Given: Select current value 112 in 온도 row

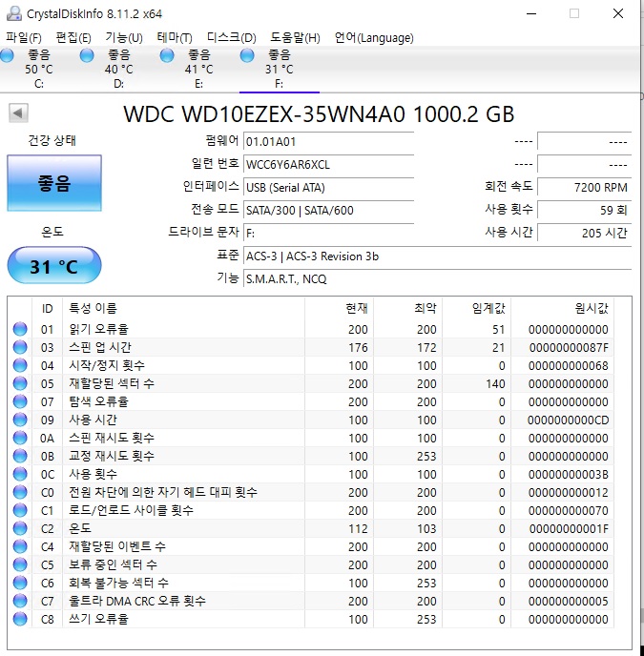Looking at the screenshot, I should point(358,529).
